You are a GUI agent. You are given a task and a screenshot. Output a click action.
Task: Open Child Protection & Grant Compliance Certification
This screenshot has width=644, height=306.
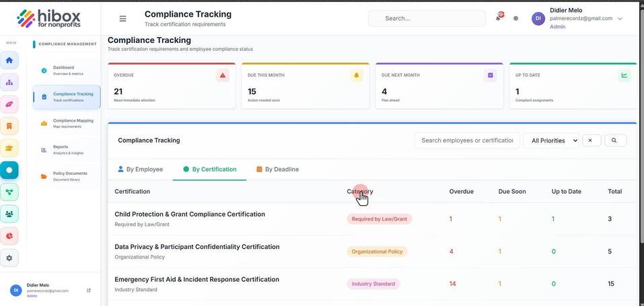[190, 214]
